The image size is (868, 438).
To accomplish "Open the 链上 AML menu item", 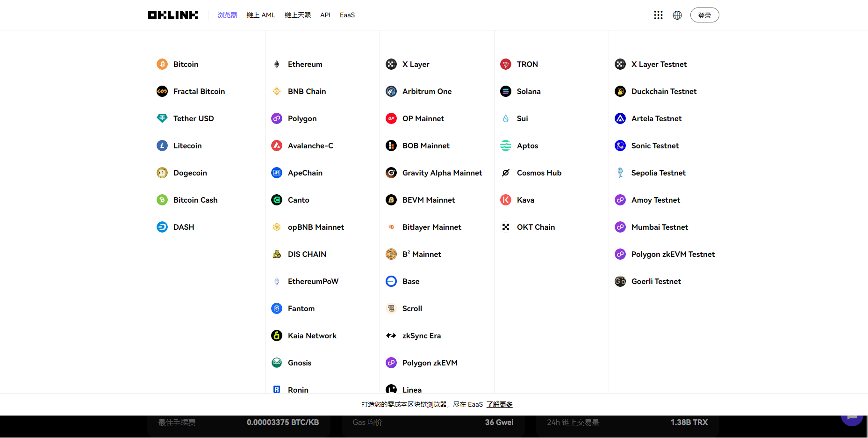I will pos(261,15).
